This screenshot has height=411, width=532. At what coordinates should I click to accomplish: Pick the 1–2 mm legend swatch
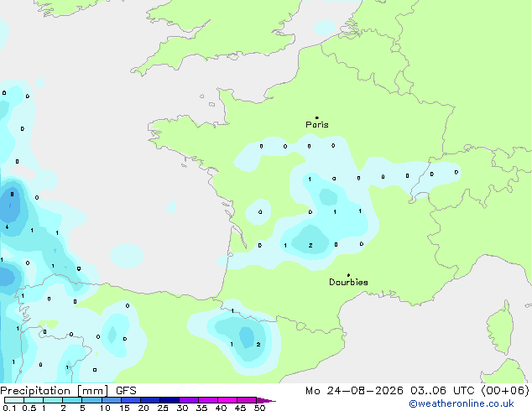[53, 400]
